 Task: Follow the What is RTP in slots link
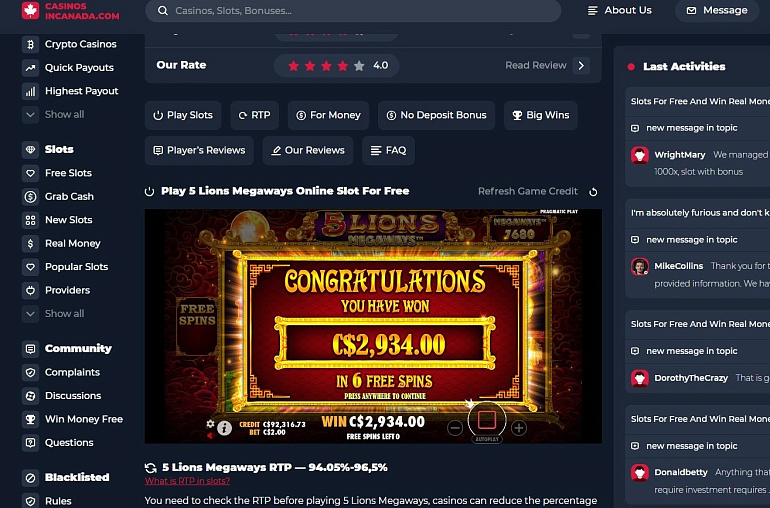(x=187, y=481)
